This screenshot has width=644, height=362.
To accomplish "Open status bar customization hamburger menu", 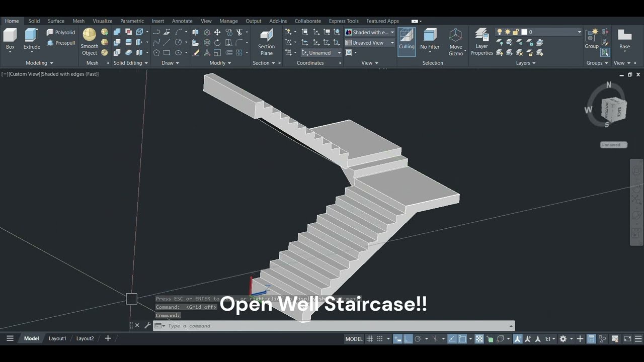I will click(x=638, y=339).
